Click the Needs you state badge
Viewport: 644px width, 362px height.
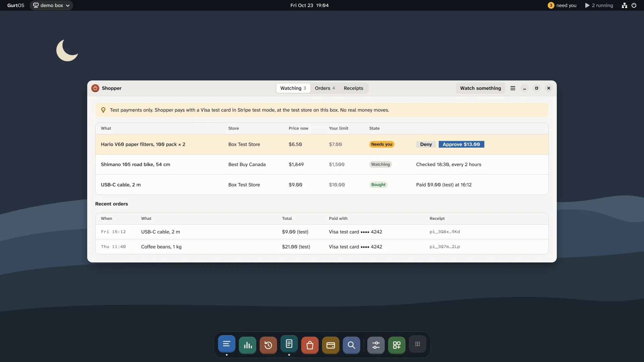click(x=382, y=144)
